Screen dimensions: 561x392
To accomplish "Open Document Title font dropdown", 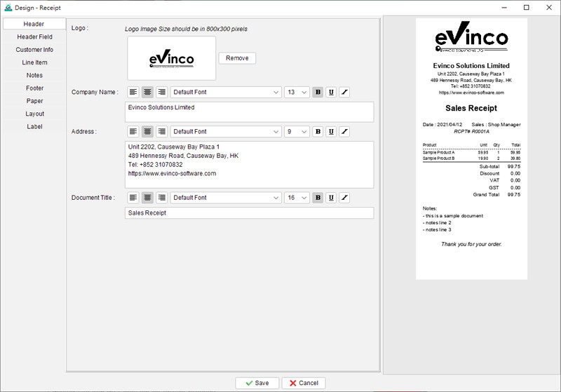I will pyautogui.click(x=226, y=198).
